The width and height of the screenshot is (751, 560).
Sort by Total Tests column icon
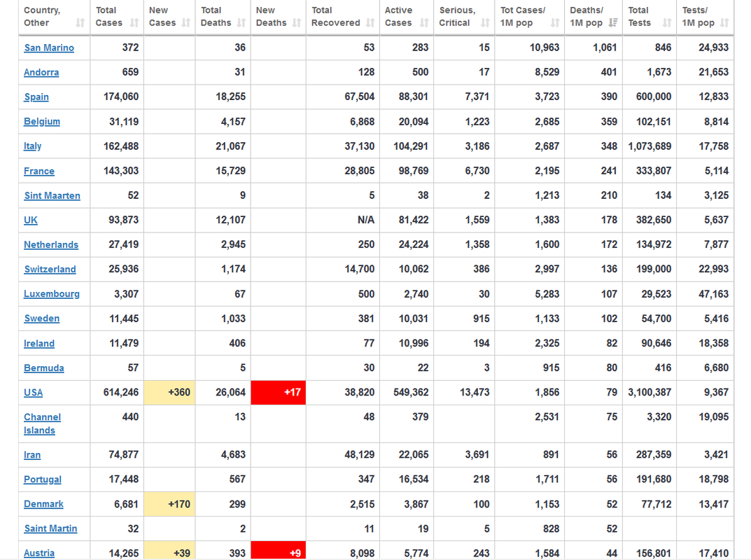pos(667,22)
